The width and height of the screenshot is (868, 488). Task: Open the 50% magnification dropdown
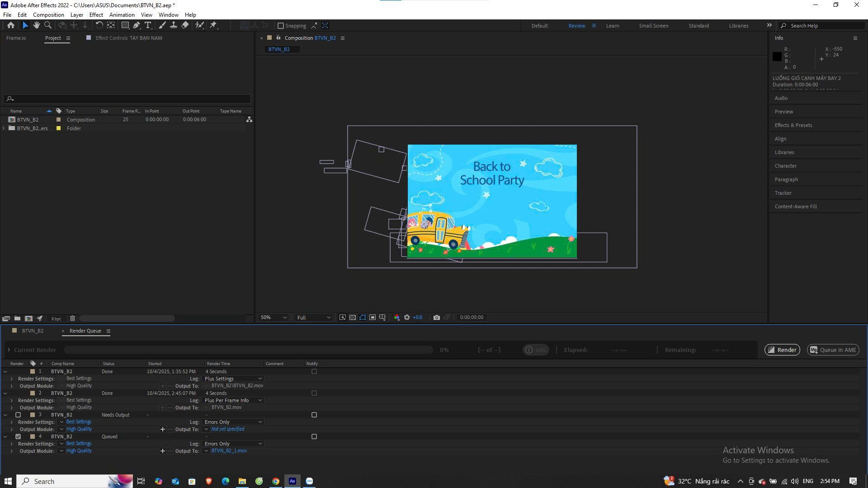(x=273, y=318)
